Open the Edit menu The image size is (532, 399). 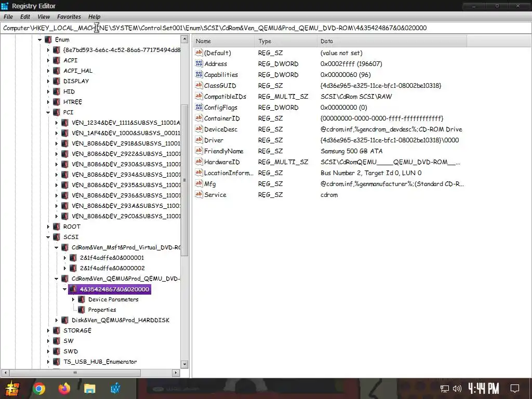(x=25, y=17)
